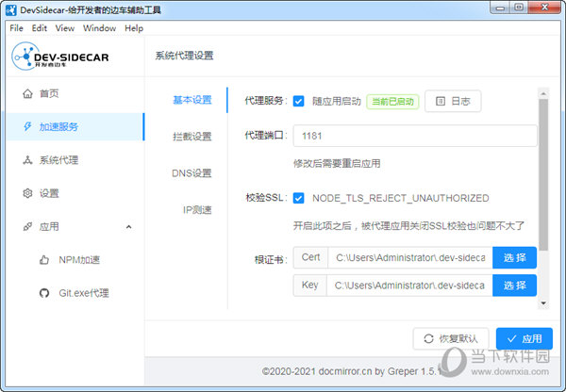Select 加速服务 in sidebar
Image resolution: width=566 pixels, height=392 pixels.
pos(75,126)
